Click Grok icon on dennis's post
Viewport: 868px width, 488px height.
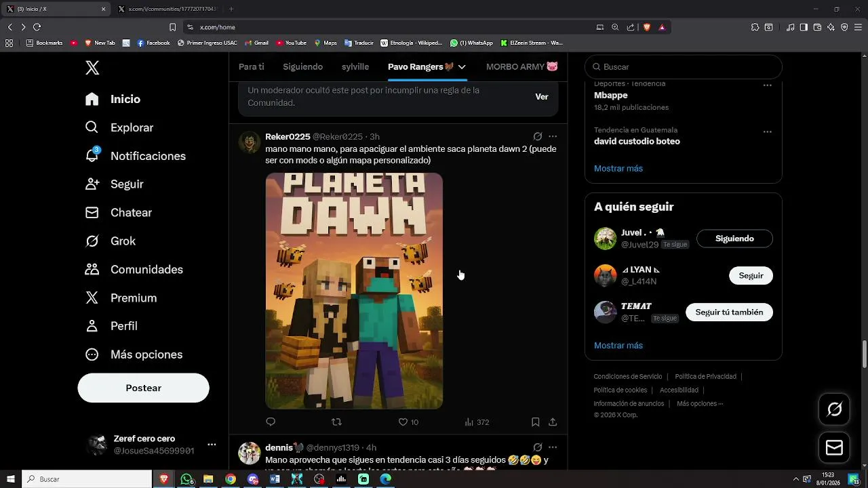pyautogui.click(x=538, y=447)
